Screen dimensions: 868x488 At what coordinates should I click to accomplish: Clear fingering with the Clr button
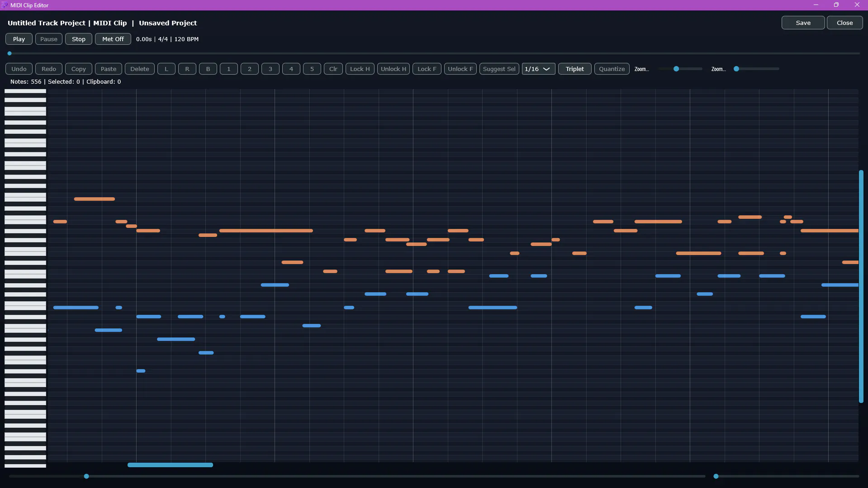[333, 69]
